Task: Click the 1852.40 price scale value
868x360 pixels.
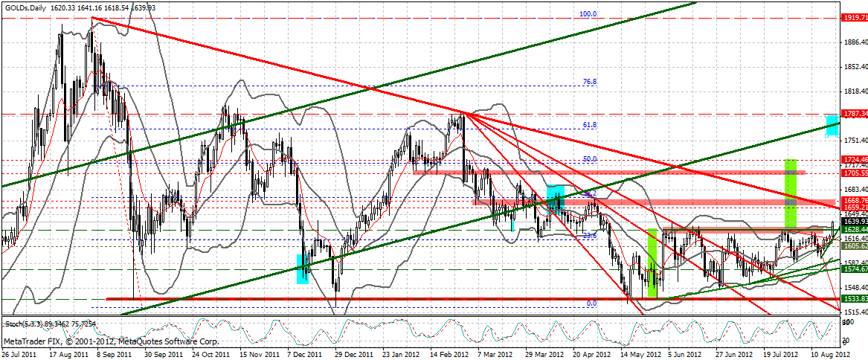Action: pyautogui.click(x=855, y=67)
